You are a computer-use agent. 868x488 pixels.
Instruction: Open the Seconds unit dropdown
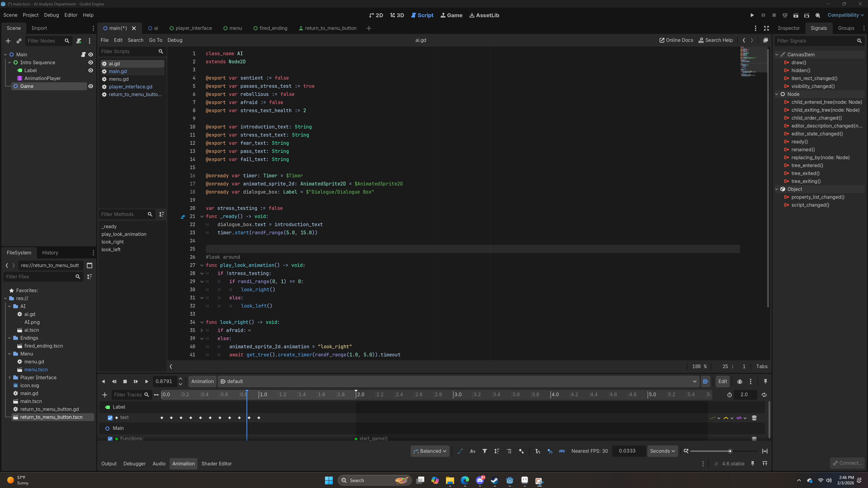pyautogui.click(x=662, y=451)
